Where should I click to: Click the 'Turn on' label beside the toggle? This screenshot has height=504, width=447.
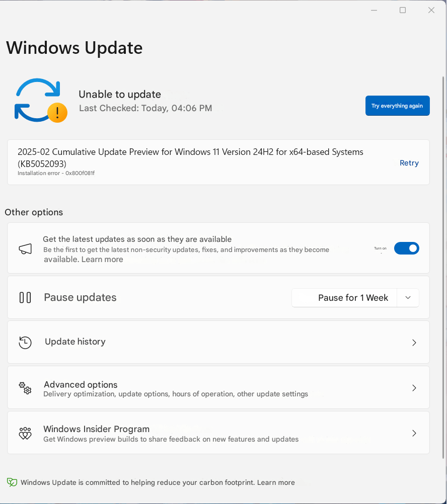point(380,248)
